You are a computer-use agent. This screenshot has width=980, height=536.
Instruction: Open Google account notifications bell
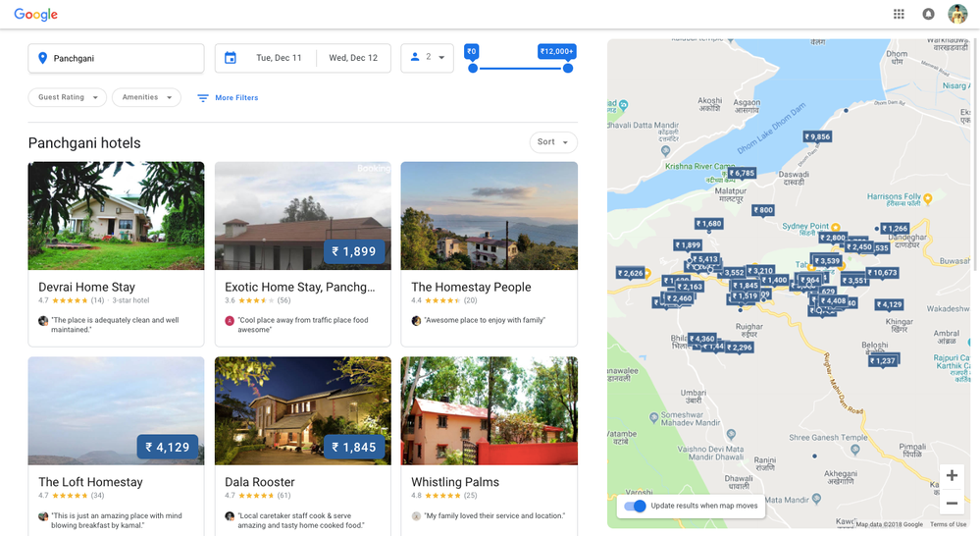928,14
